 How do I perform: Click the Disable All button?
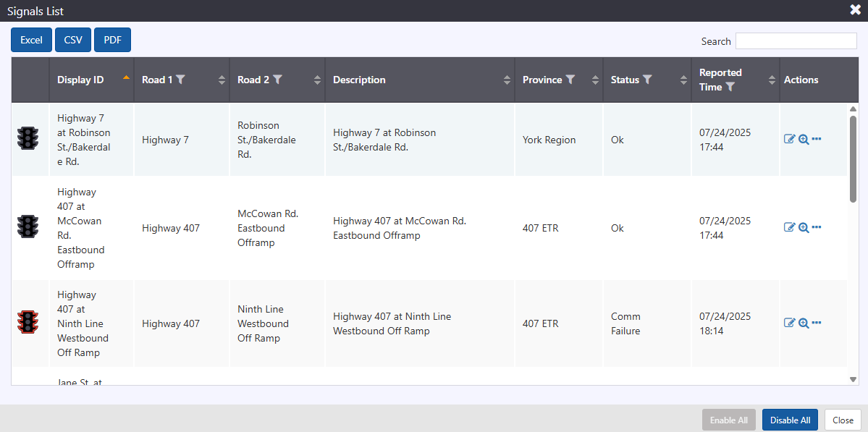[x=790, y=420]
